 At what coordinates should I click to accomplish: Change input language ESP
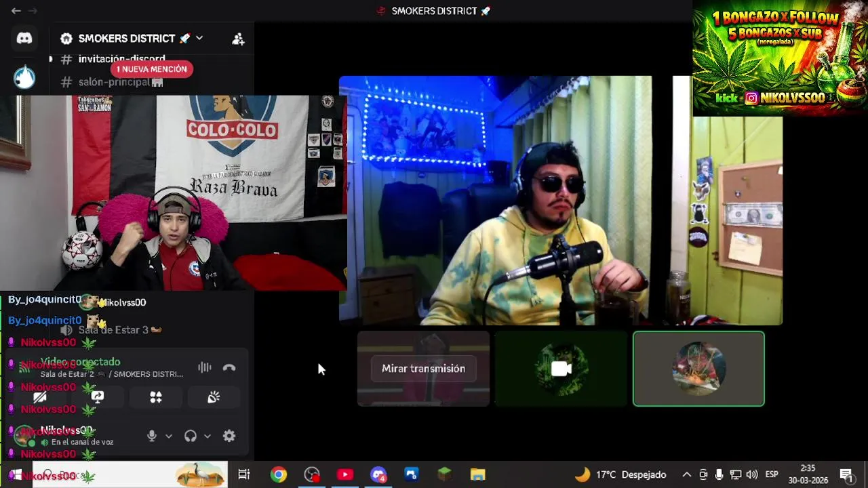772,474
